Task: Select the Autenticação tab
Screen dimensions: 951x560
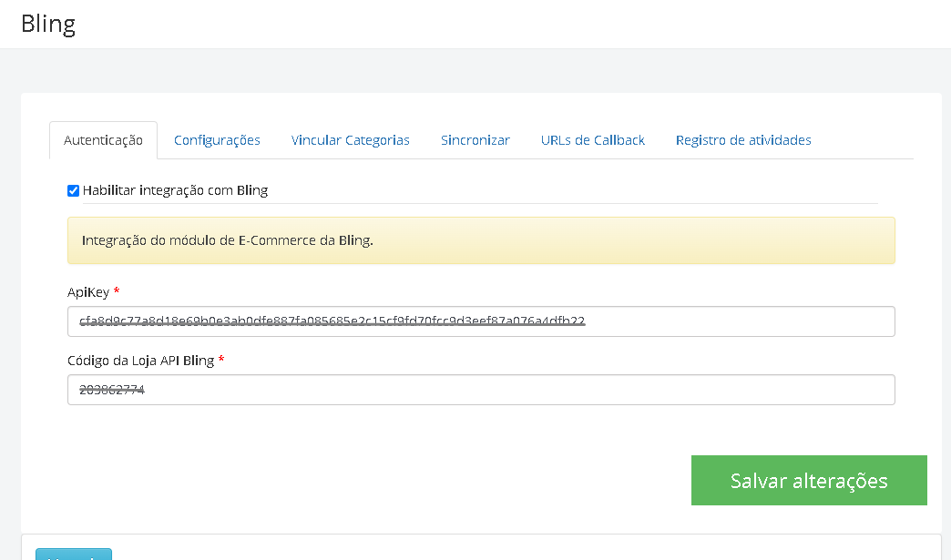Action: tap(103, 140)
